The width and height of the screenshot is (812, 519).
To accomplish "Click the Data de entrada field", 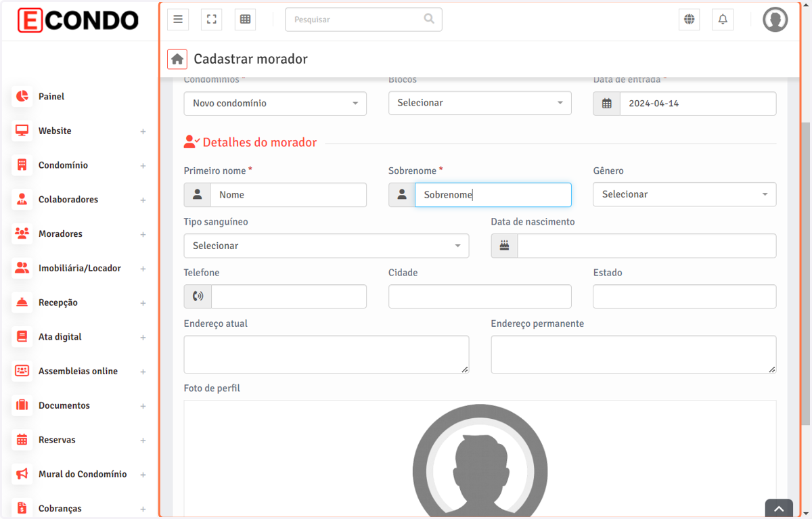I will click(x=698, y=104).
